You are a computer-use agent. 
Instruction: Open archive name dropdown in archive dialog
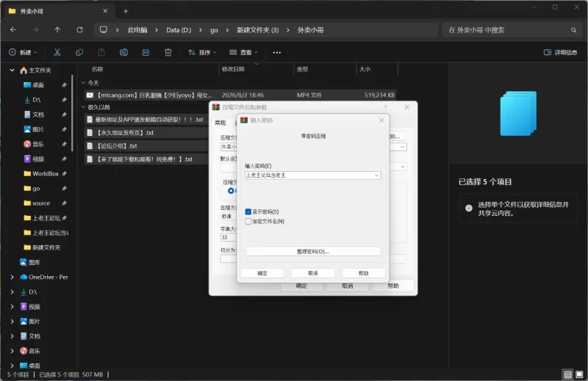(402, 147)
